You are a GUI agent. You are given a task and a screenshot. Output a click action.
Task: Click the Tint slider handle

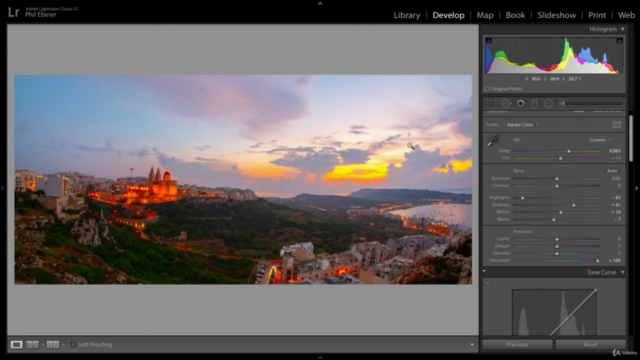(x=560, y=158)
